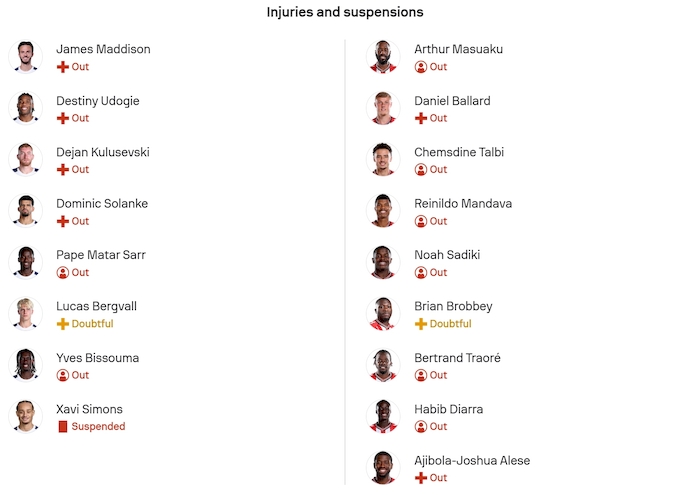Click Brian Brobbey's yellow doubtful cross icon
Image resolution: width=690 pixels, height=495 pixels.
tap(420, 324)
